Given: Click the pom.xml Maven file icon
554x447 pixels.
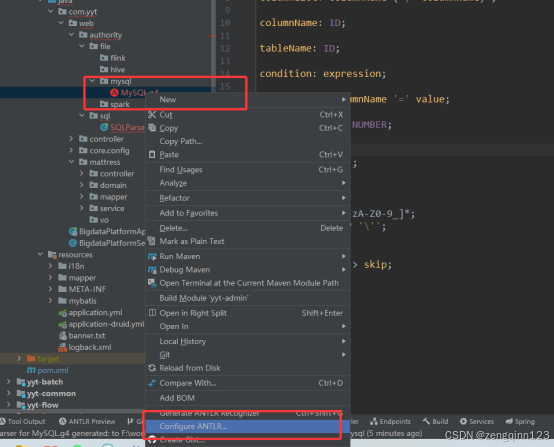Looking at the screenshot, I should 31,370.
